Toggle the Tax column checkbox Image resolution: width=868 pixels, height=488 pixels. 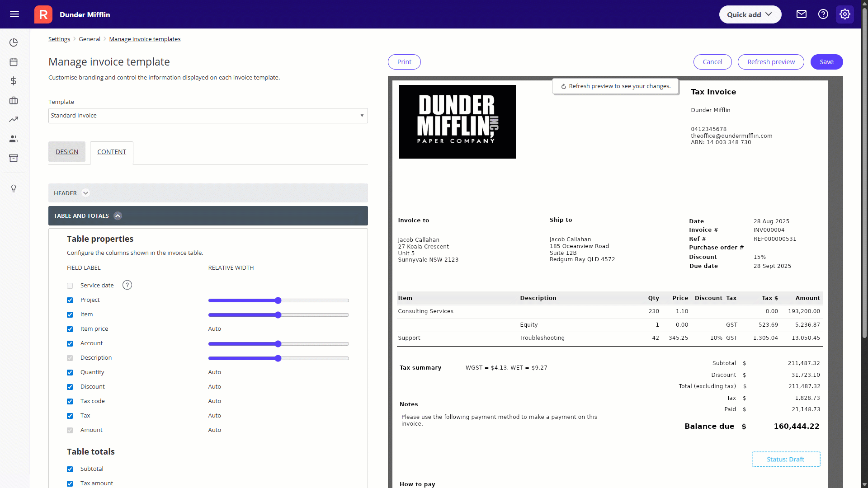click(x=70, y=416)
